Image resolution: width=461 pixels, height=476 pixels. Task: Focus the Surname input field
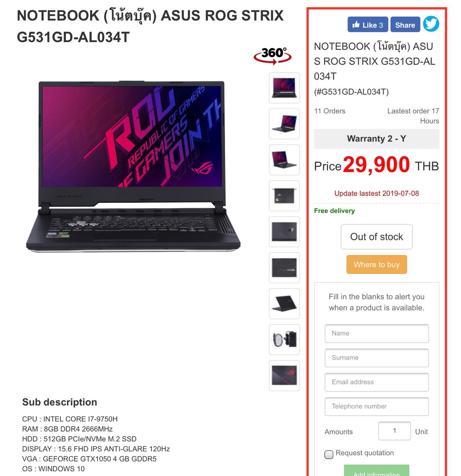coord(377,358)
